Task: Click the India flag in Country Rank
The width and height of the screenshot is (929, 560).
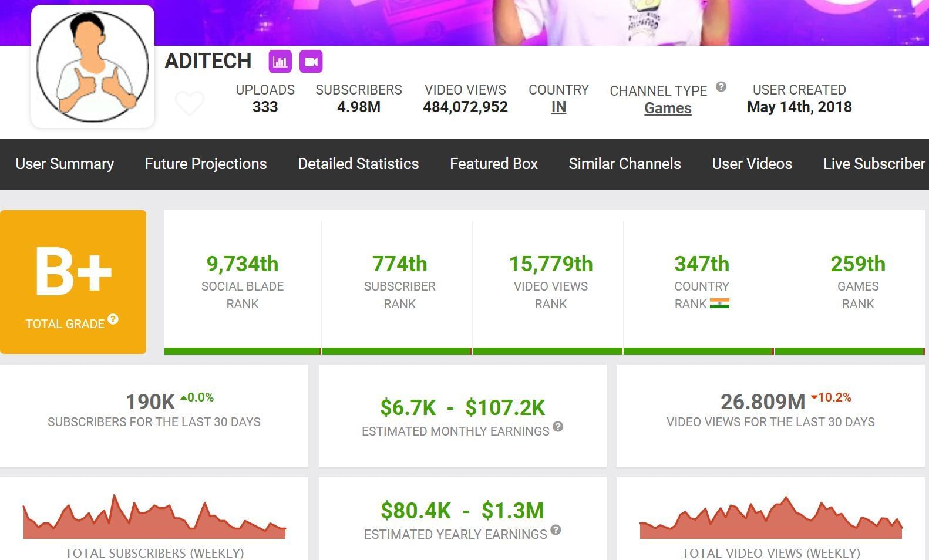Action: click(x=719, y=303)
